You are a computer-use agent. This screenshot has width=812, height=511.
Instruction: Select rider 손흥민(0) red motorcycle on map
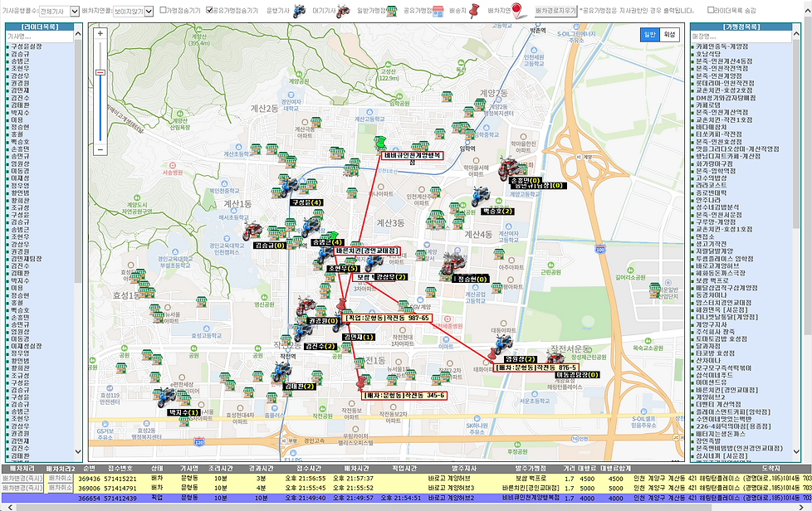507,167
